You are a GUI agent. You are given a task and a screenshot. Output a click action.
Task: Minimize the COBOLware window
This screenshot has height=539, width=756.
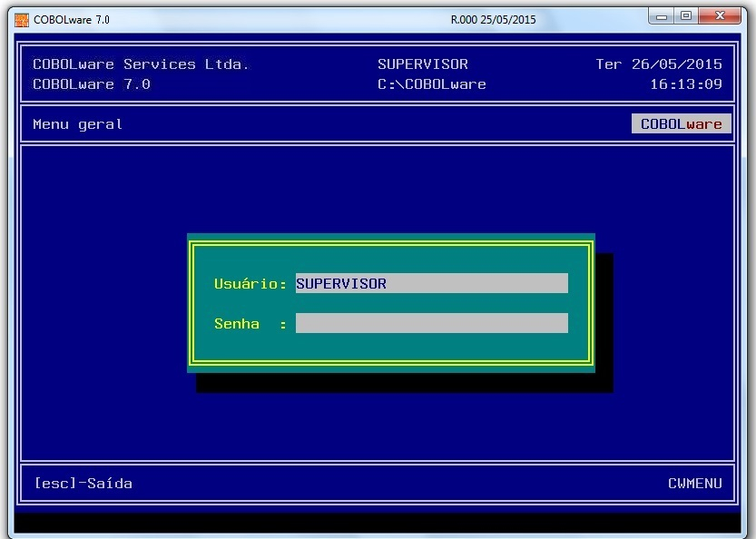(x=662, y=16)
